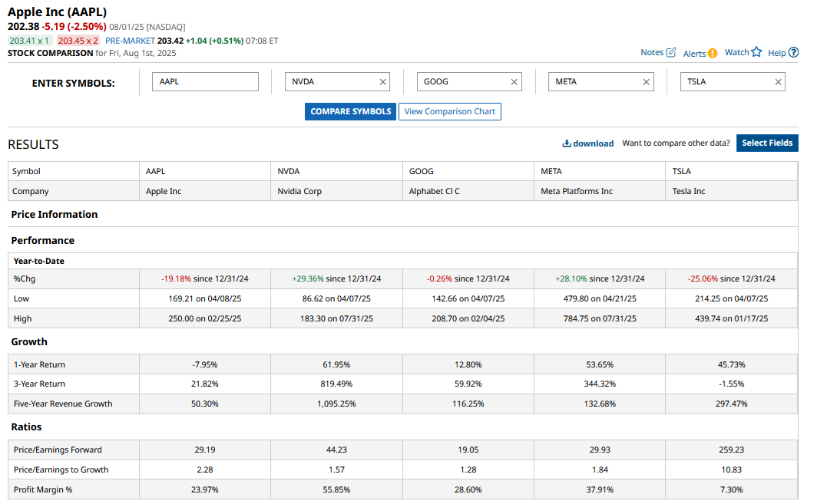Click the Watch star icon

[x=756, y=51]
